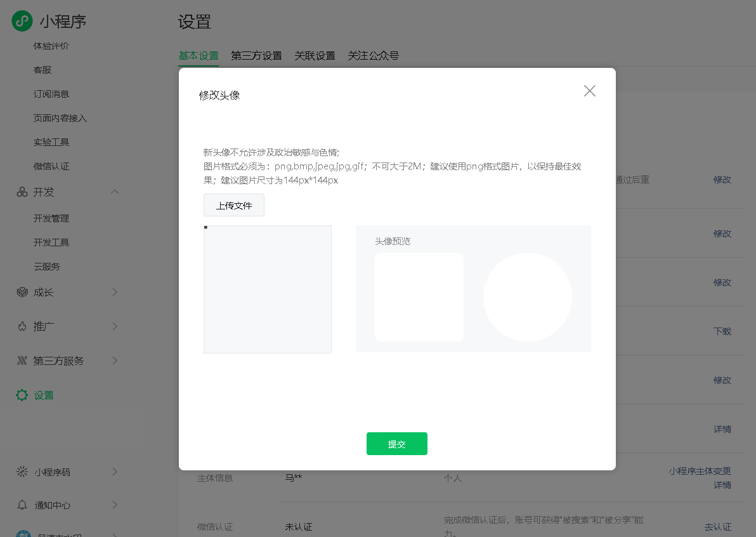756x537 pixels.
Task: Click the 个人 subject type text
Action: click(453, 478)
